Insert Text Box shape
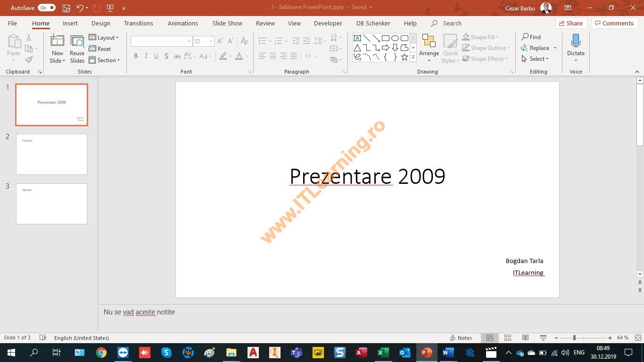Screen dimensions: 644x362 click(x=357, y=38)
